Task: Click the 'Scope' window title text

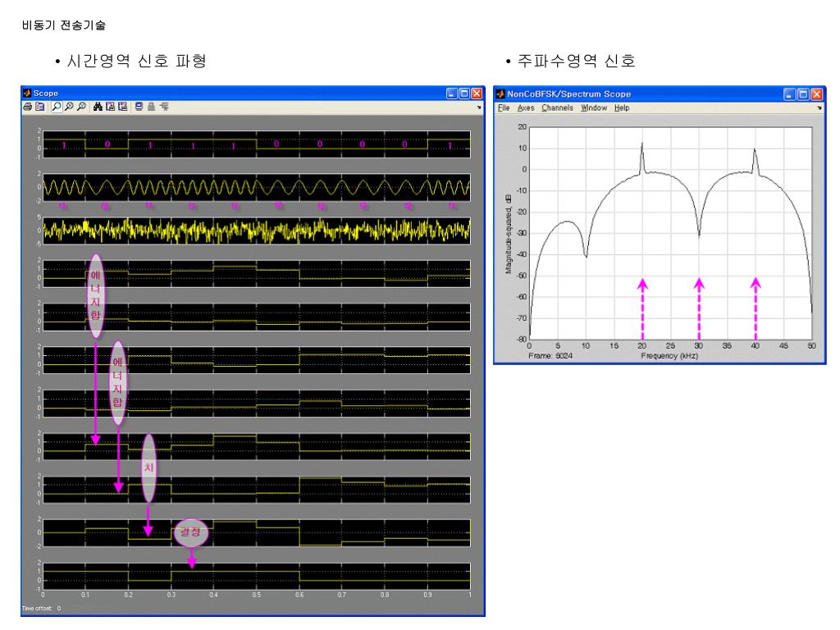Action: 46,94
